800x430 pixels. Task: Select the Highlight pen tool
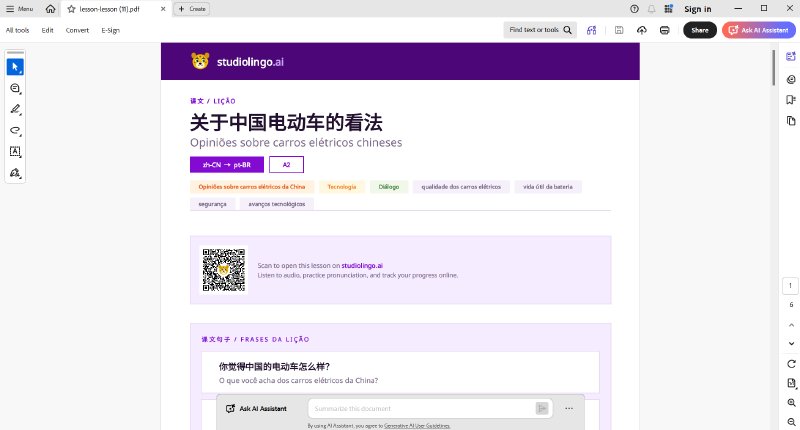(x=15, y=109)
